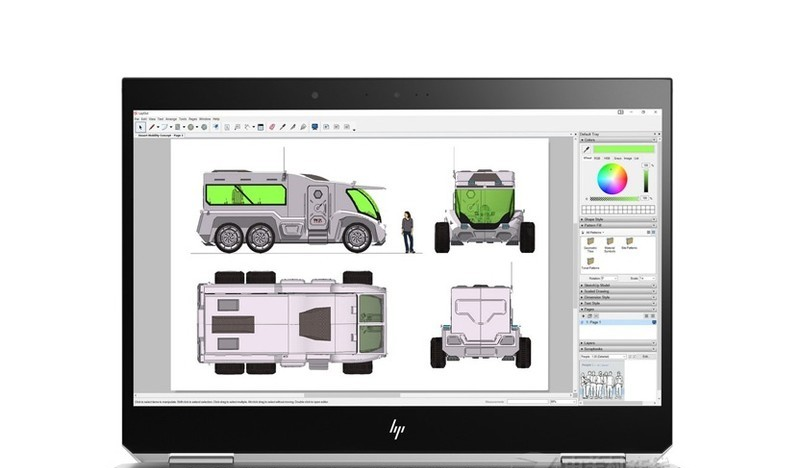Open the Tools menu

(183, 119)
